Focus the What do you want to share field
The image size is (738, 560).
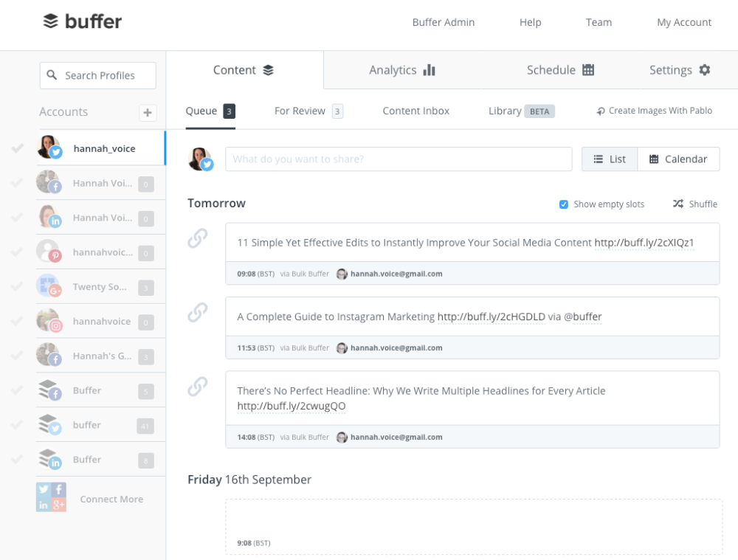[x=399, y=159]
